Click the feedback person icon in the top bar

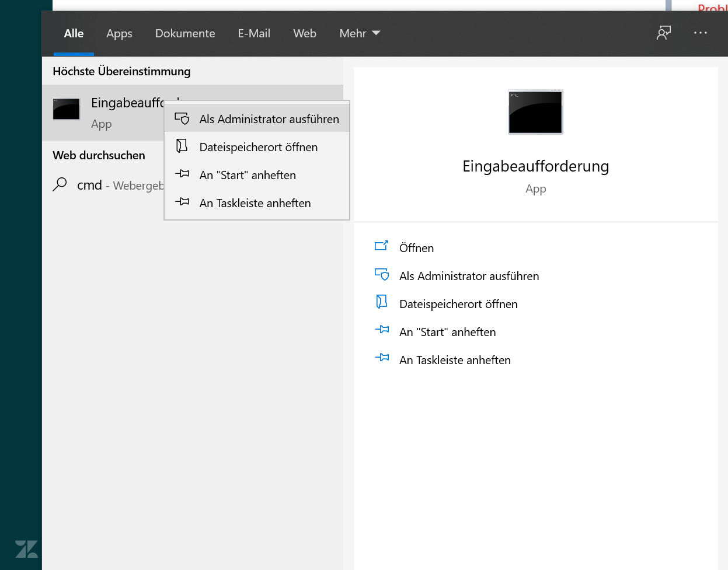(663, 33)
